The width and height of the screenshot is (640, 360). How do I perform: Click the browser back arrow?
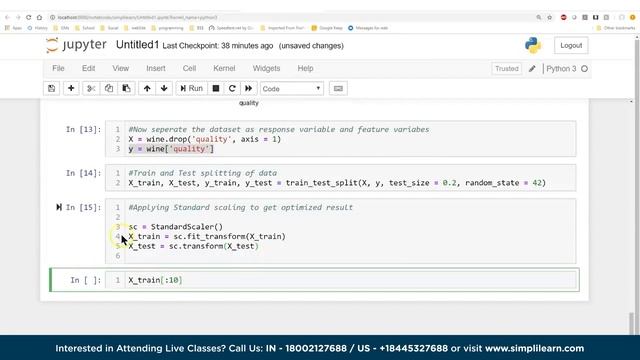pyautogui.click(x=7, y=18)
